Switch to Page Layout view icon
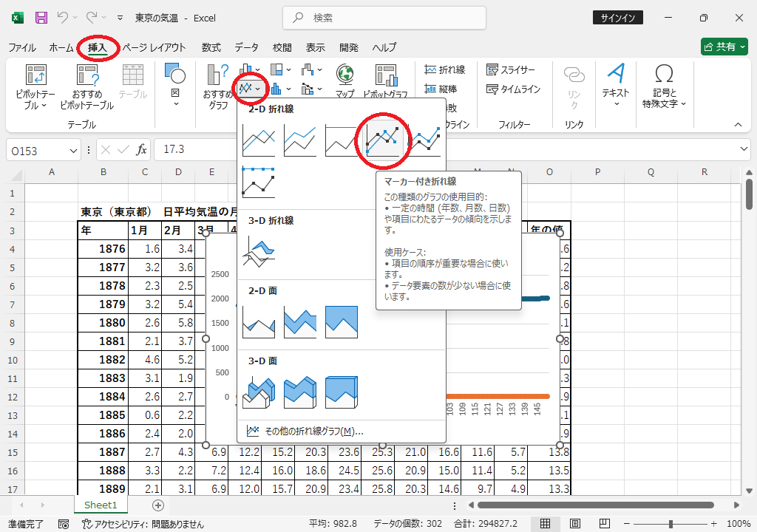 click(575, 524)
